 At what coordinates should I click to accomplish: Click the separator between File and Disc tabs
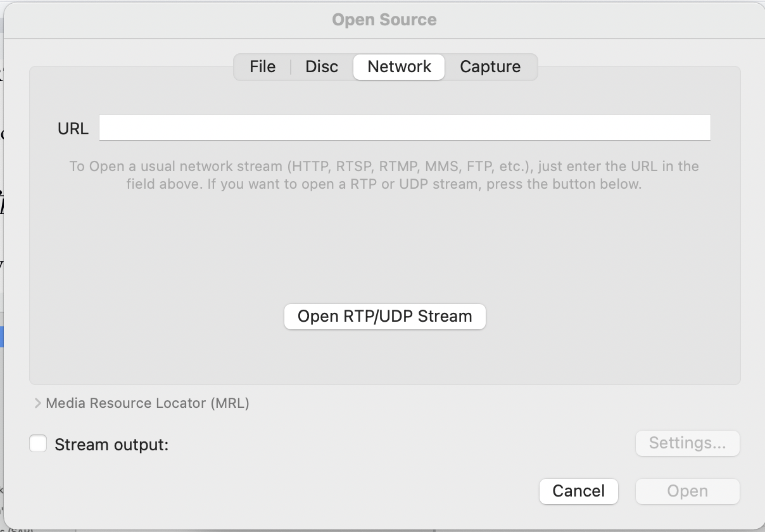[291, 67]
